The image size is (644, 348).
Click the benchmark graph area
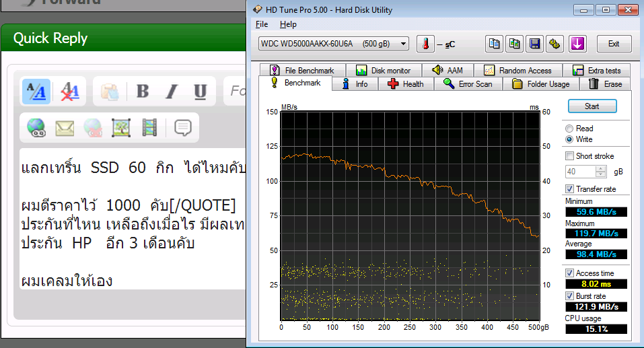(x=410, y=215)
